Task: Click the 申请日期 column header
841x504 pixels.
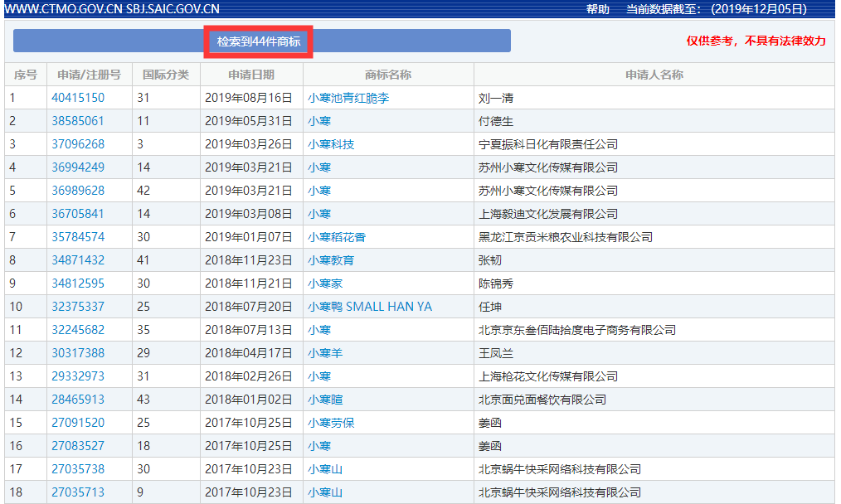Action: tap(251, 75)
